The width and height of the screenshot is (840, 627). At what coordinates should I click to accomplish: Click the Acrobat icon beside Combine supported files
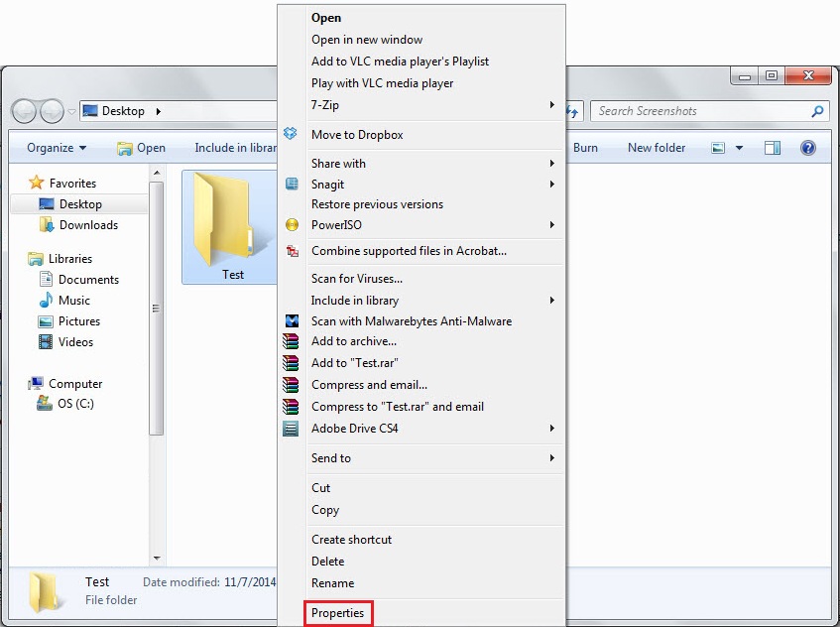(291, 252)
